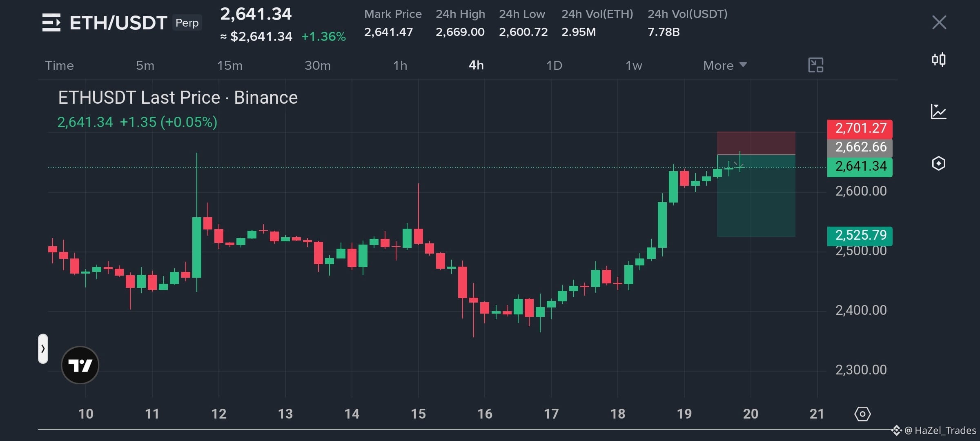Image resolution: width=980 pixels, height=441 pixels.
Task: Click the candlestick chart type icon
Action: click(x=939, y=60)
